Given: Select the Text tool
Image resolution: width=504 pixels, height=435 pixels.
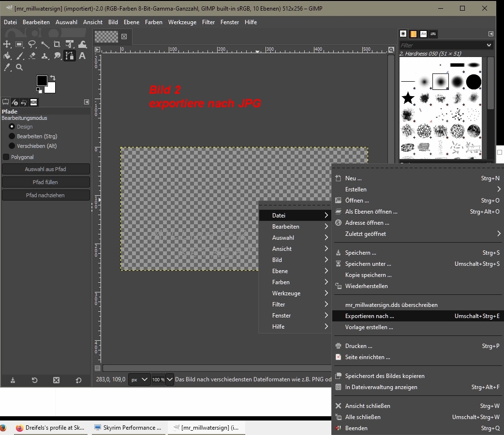Looking at the screenshot, I should [x=82, y=56].
